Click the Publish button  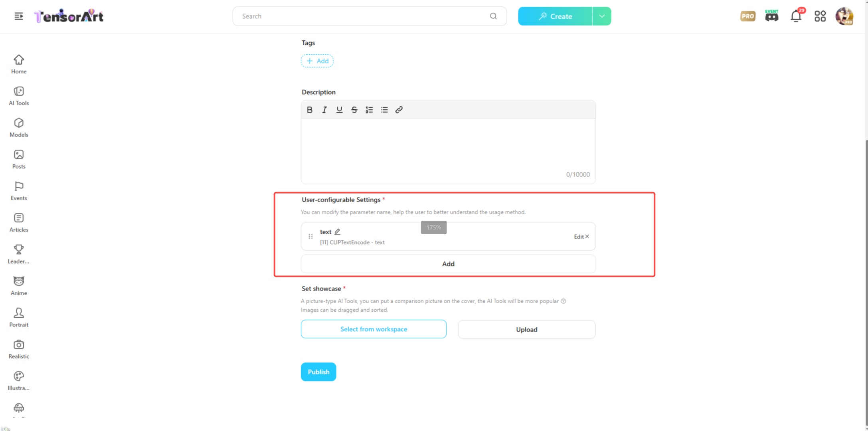click(x=318, y=372)
